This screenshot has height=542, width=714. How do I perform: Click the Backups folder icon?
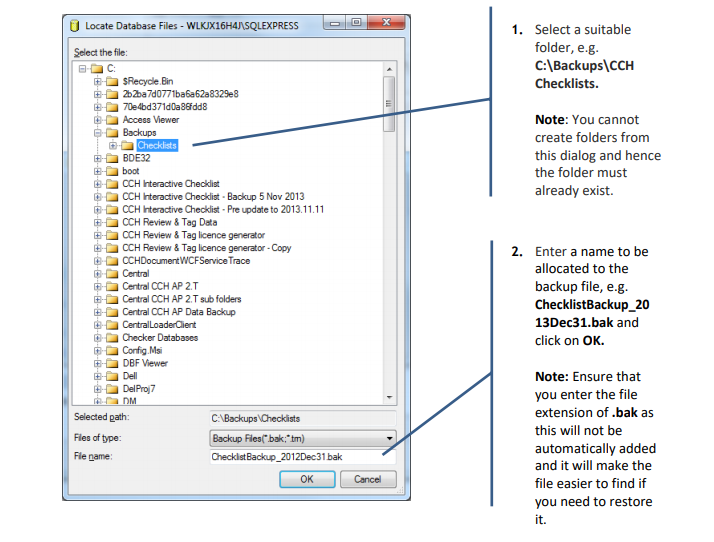(x=112, y=133)
